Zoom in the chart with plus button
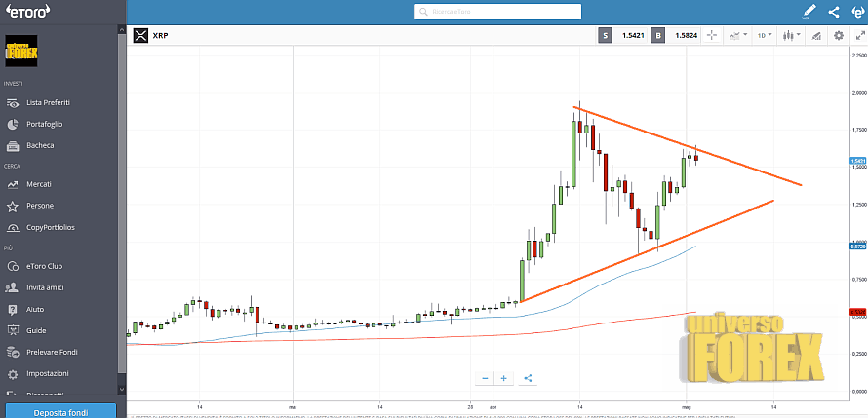The width and height of the screenshot is (868, 418). point(504,378)
